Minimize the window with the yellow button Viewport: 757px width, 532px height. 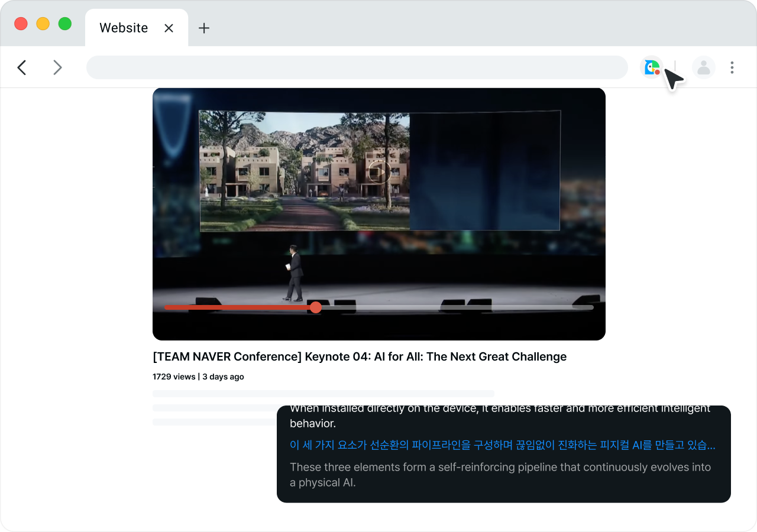43,24
